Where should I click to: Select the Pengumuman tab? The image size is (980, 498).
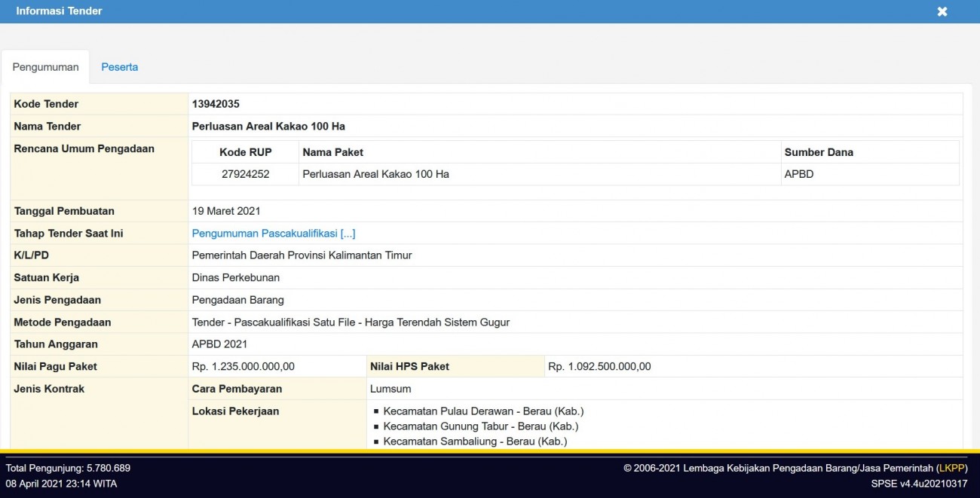click(45, 67)
